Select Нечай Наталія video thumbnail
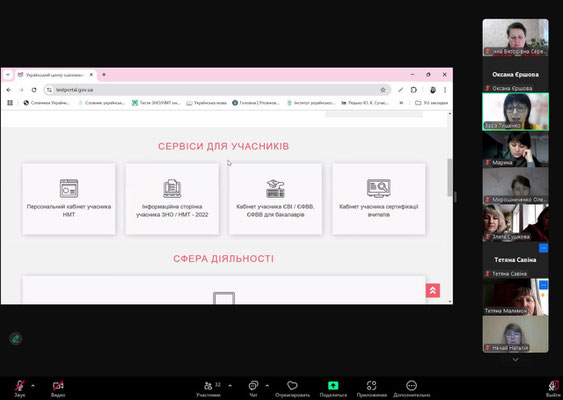This screenshot has width=563, height=400. point(516,334)
